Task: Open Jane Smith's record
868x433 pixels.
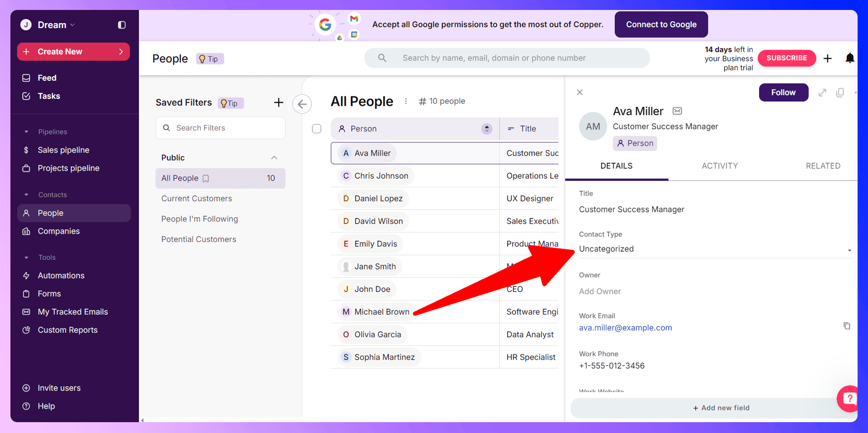Action: pos(375,266)
